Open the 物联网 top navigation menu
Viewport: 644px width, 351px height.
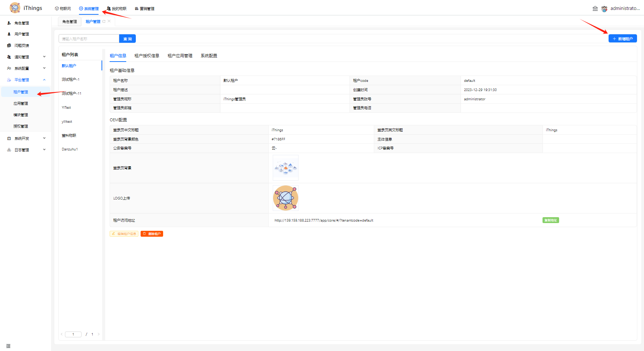[x=63, y=8]
